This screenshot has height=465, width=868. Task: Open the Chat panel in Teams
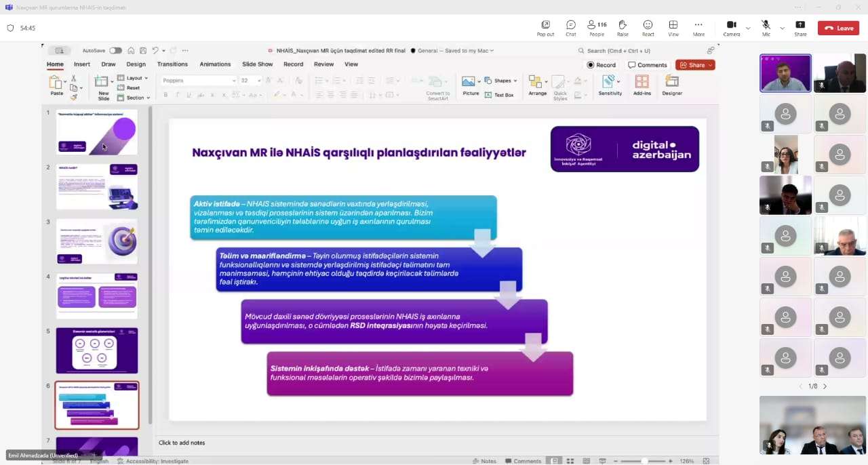click(571, 27)
